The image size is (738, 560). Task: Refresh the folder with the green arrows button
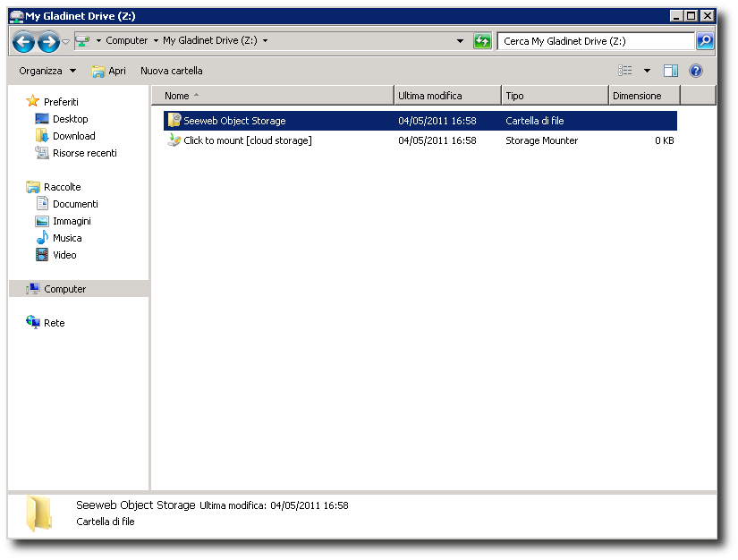pyautogui.click(x=482, y=41)
